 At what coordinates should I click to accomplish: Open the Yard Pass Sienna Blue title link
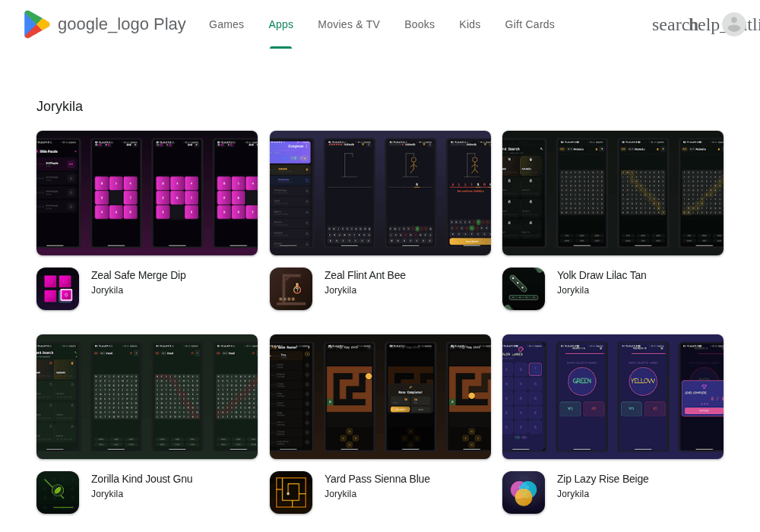(377, 479)
